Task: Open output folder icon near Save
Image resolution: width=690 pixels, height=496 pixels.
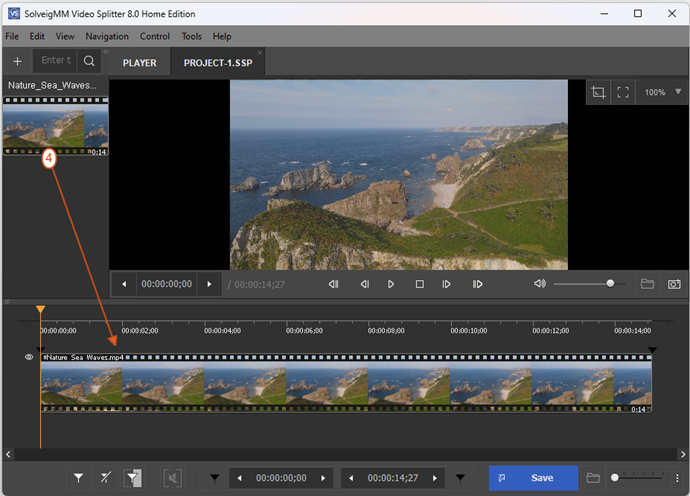Action: click(x=593, y=478)
